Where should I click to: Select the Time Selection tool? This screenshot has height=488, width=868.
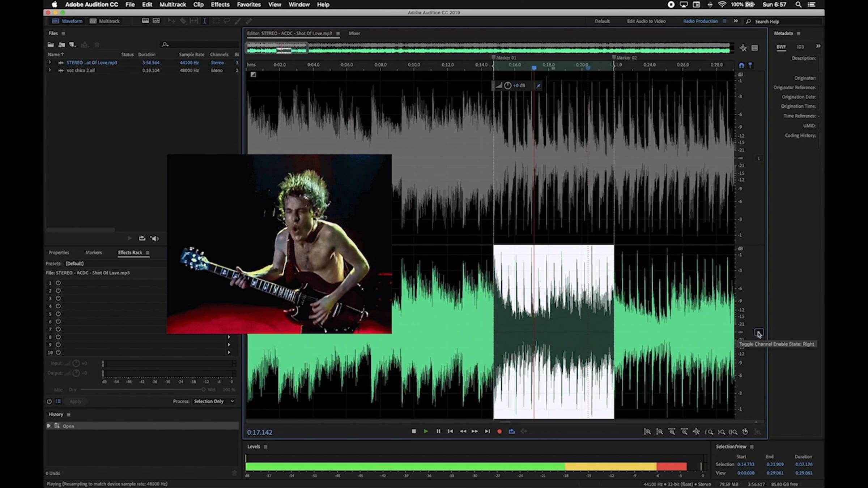[205, 21]
